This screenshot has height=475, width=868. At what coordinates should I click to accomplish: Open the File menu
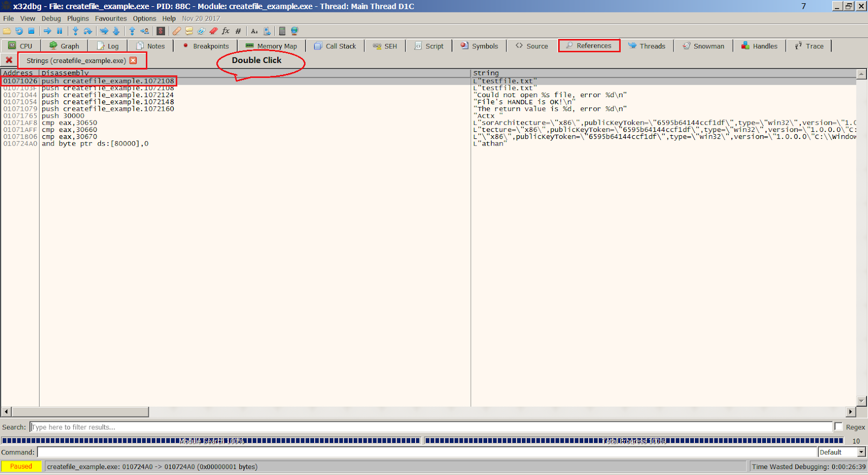9,18
